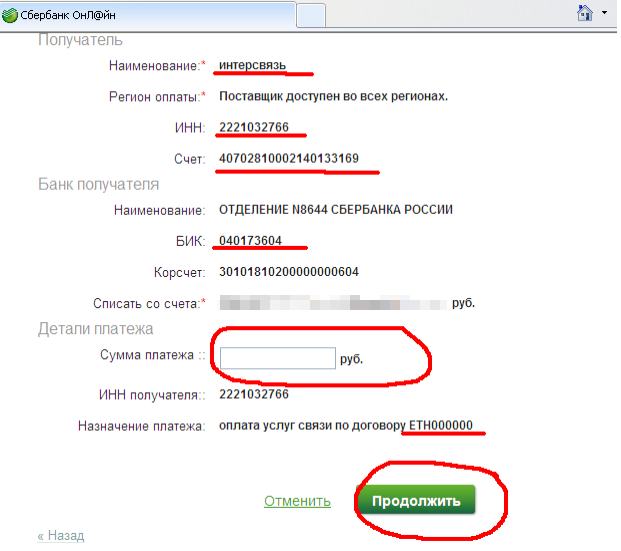
Task: Click blurred Списать со счета account value
Action: tap(333, 303)
